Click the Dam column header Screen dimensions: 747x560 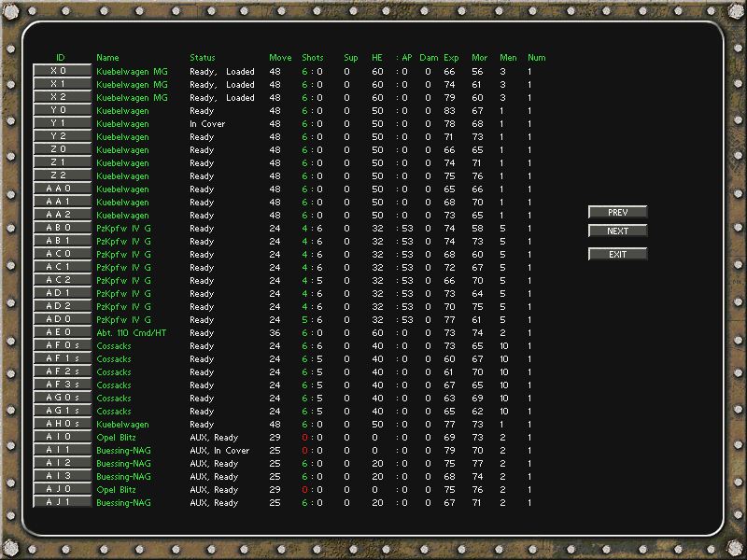[429, 58]
